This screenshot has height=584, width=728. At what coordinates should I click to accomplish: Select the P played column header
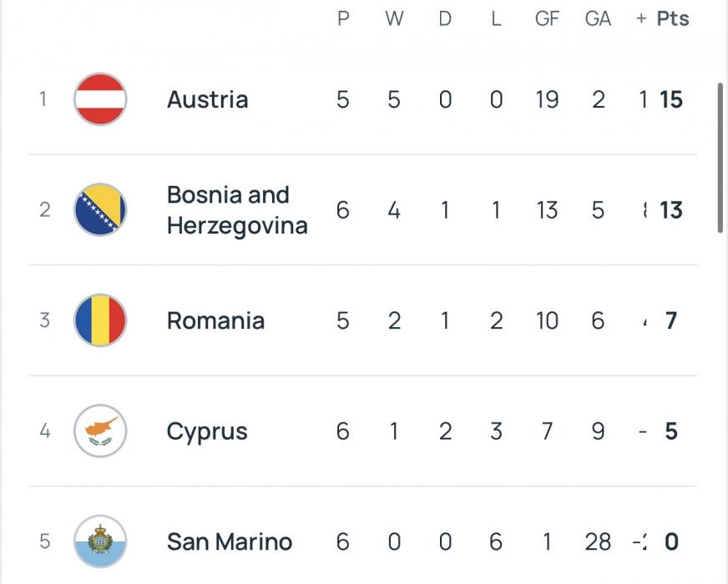click(343, 18)
